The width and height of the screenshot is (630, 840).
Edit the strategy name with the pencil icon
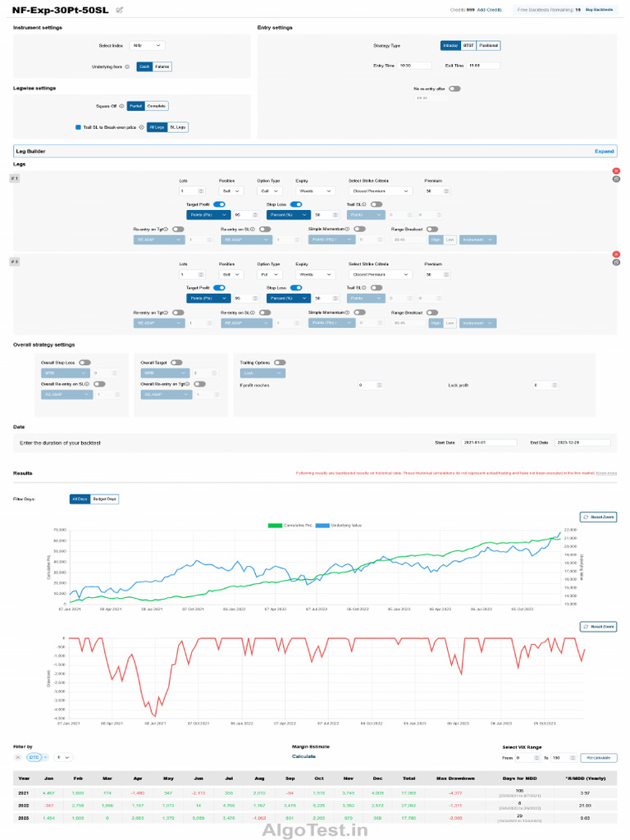point(120,10)
